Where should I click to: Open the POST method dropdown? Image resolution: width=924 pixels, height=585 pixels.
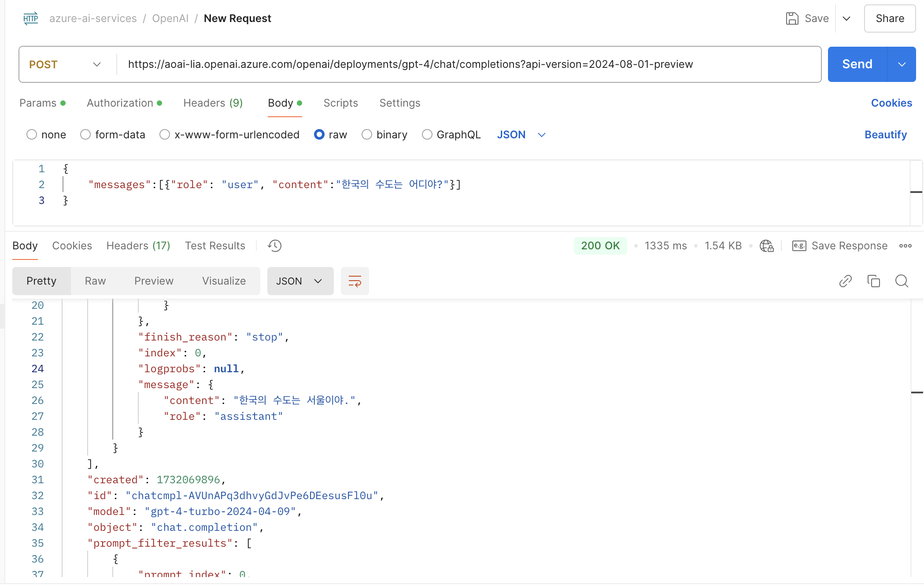pyautogui.click(x=66, y=64)
